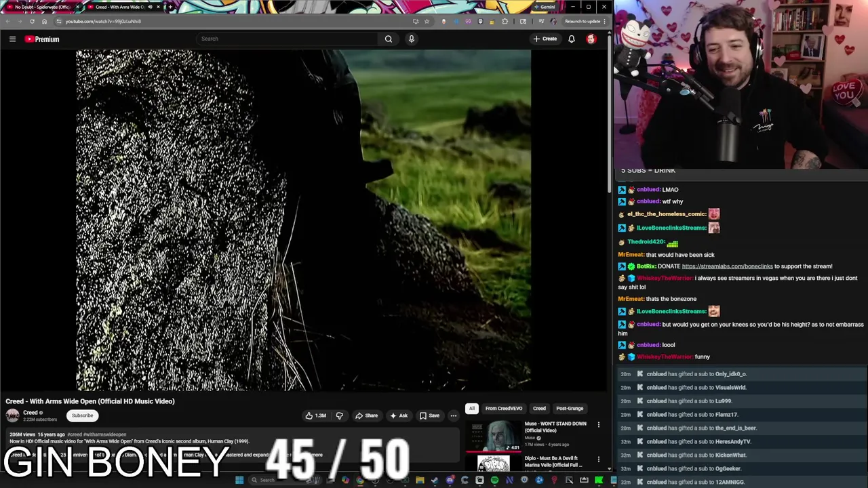Image resolution: width=868 pixels, height=488 pixels.
Task: Click the #witharmswideopen hashtag
Action: pos(105,434)
